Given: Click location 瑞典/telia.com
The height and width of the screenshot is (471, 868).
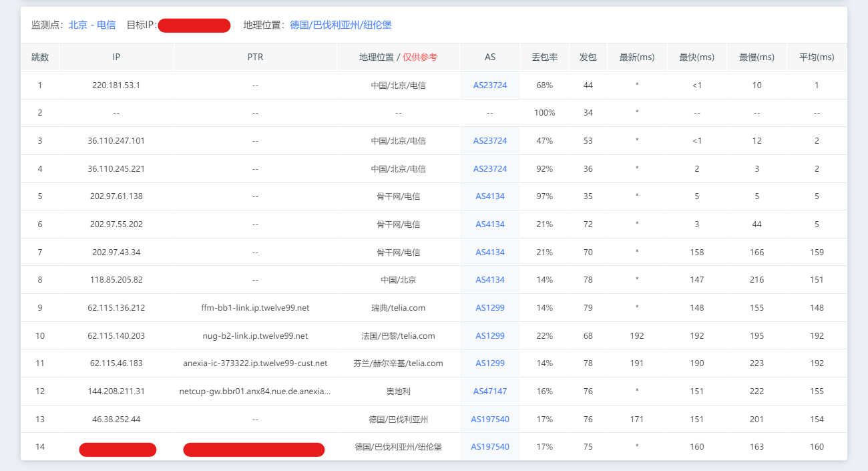Looking at the screenshot, I should [x=398, y=308].
